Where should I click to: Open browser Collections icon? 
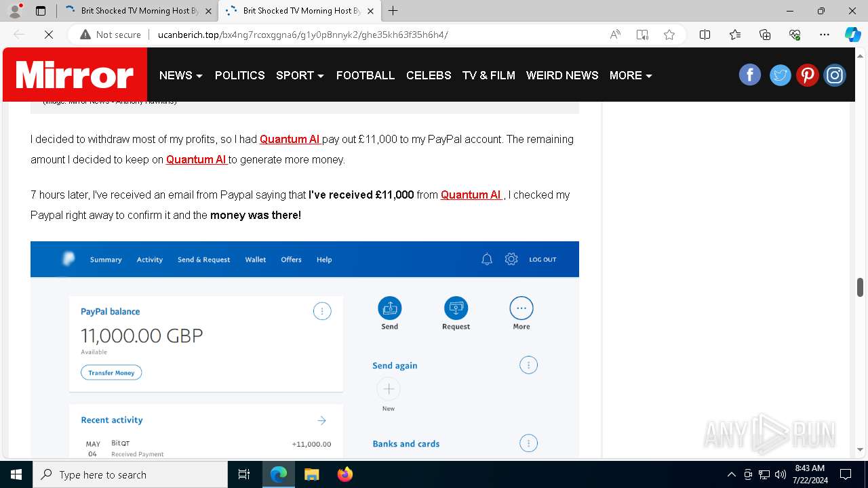765,35
